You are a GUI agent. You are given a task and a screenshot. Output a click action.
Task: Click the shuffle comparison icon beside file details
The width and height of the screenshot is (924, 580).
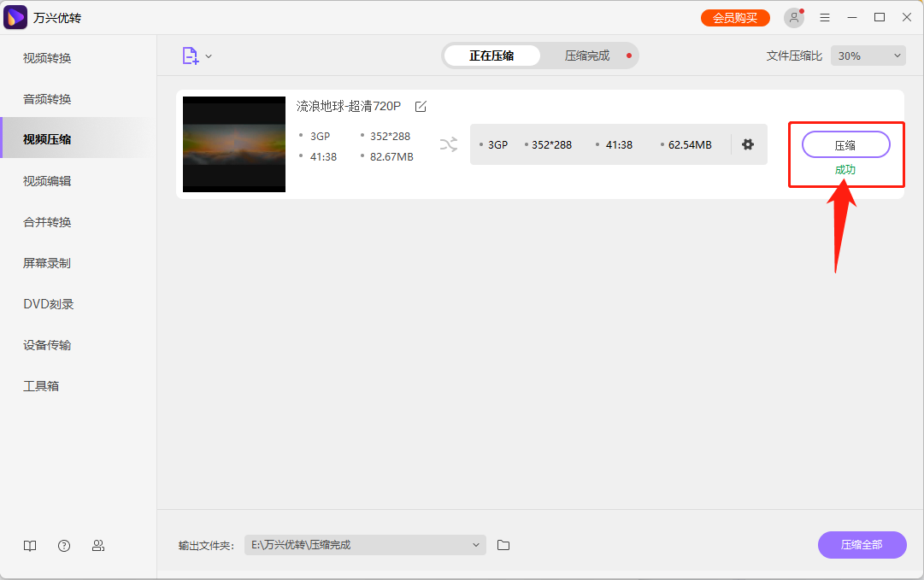[x=449, y=144]
